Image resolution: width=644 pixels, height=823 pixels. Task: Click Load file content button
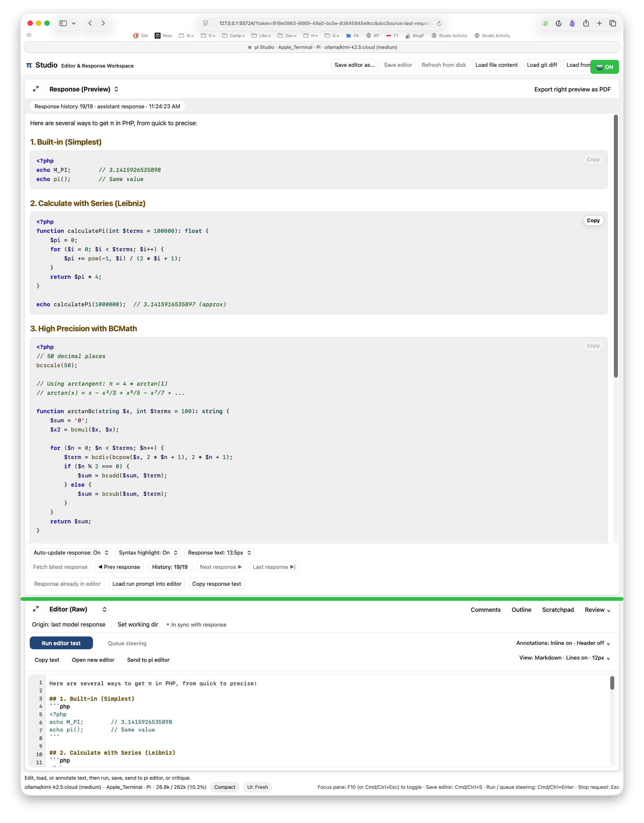click(x=496, y=65)
